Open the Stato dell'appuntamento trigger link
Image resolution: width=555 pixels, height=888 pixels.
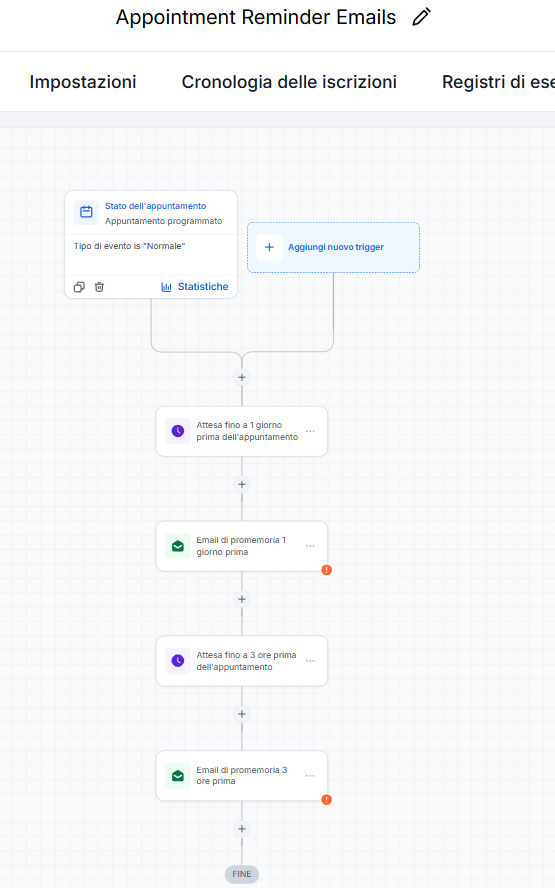tap(155, 206)
